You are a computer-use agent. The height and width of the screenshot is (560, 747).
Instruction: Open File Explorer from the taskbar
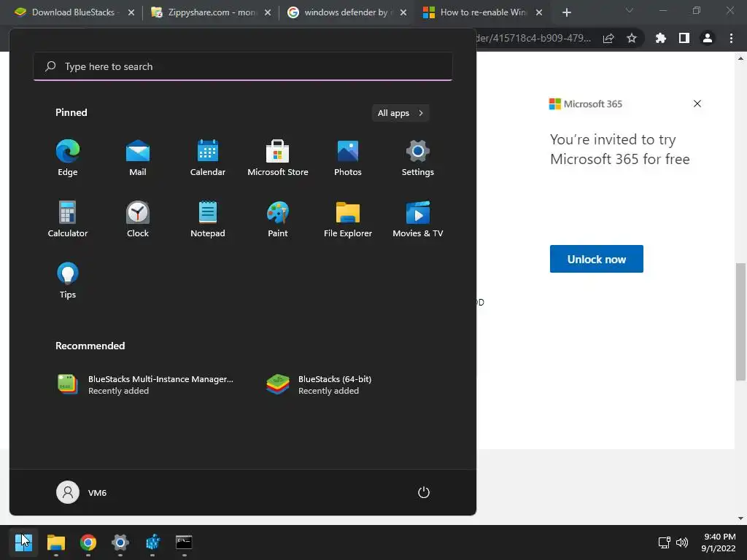[55, 542]
